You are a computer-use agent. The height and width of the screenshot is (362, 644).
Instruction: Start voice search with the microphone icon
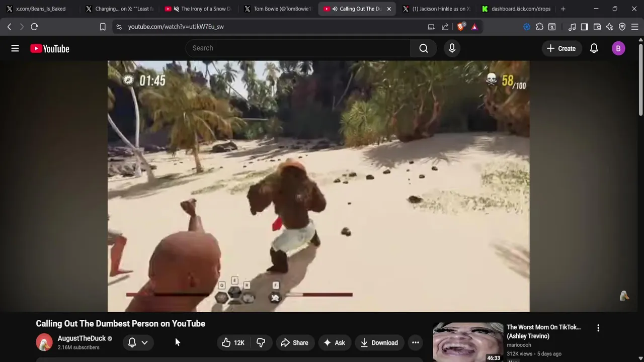point(452,48)
